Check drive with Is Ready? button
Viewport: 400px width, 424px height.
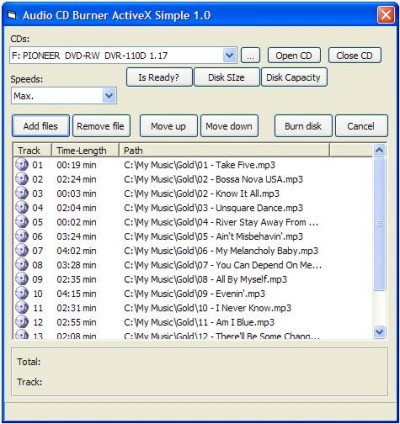click(159, 77)
